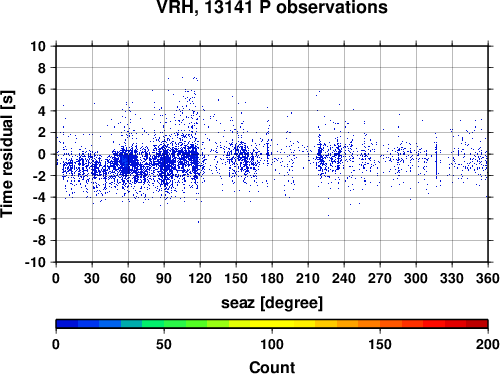
Task: Click the 'seaz [degree]' x-axis label
Action: (272, 303)
